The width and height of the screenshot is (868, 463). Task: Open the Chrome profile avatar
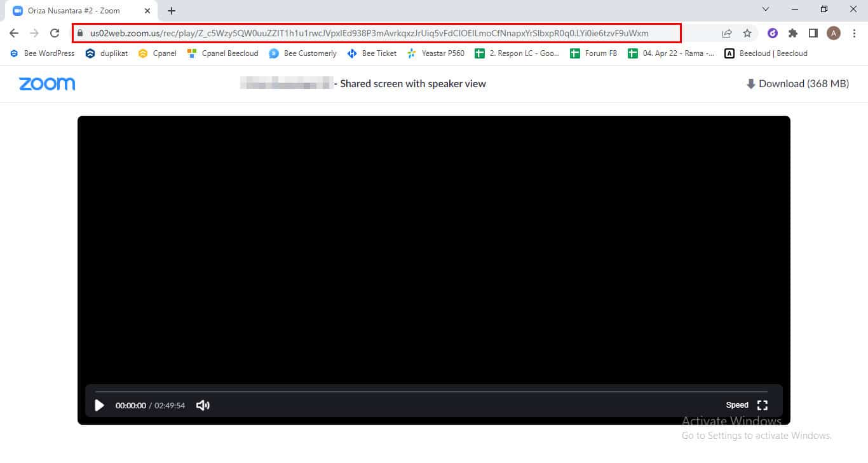(834, 33)
